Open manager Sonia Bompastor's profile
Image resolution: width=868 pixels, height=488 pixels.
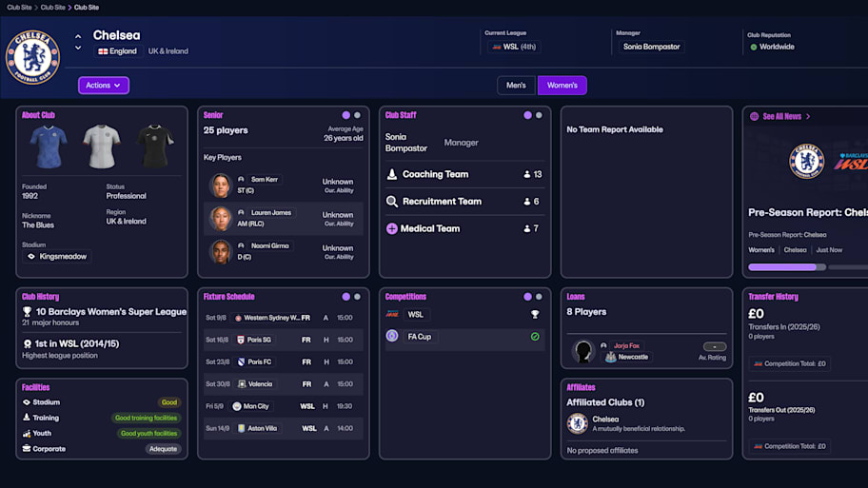651,47
